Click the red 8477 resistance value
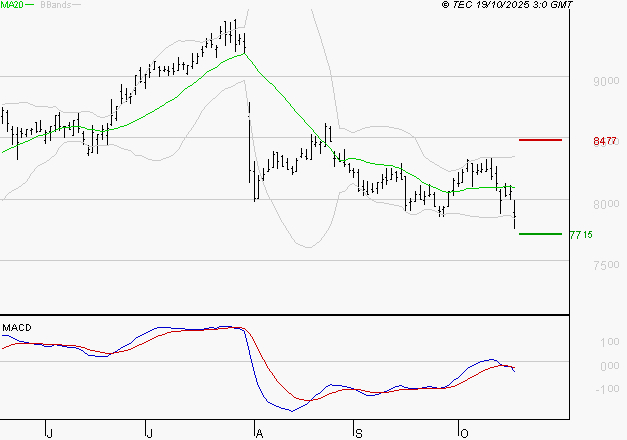This screenshot has width=627, height=440. tap(605, 141)
